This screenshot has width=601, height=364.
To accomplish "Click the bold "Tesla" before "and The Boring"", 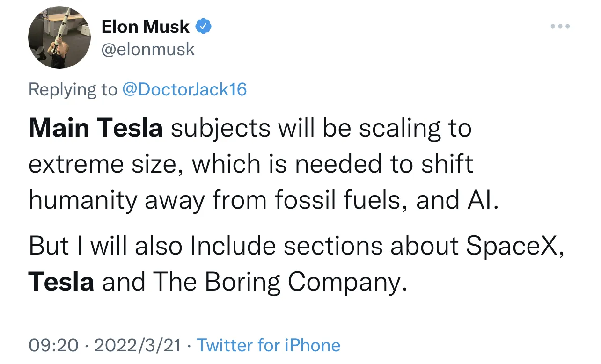I will 61,282.
